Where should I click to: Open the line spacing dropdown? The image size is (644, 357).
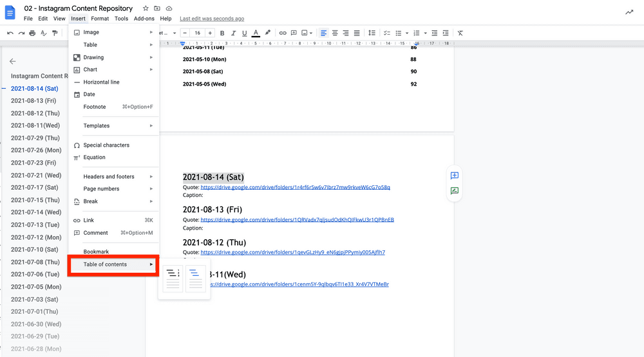(372, 33)
